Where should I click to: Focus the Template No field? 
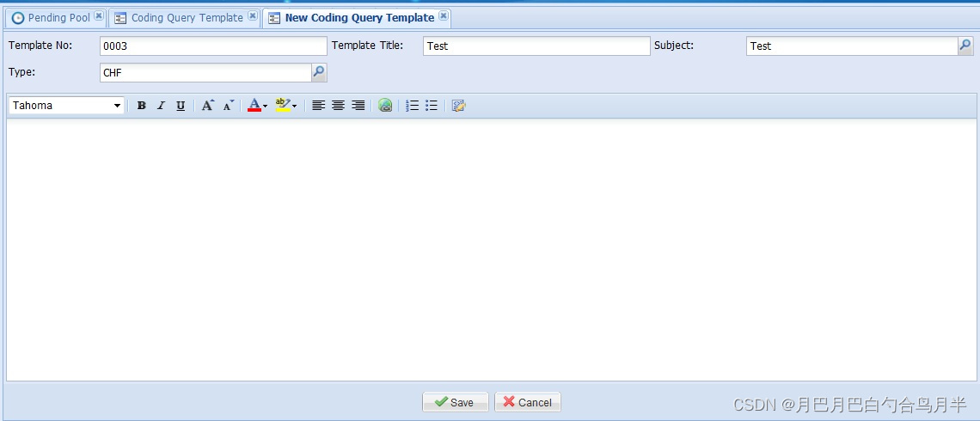coord(213,46)
